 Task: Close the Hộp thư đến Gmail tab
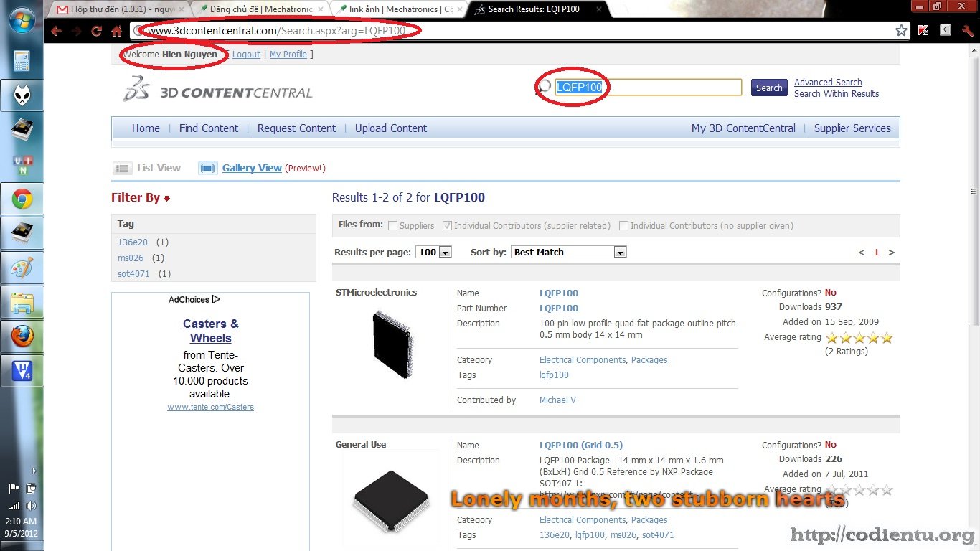(182, 9)
